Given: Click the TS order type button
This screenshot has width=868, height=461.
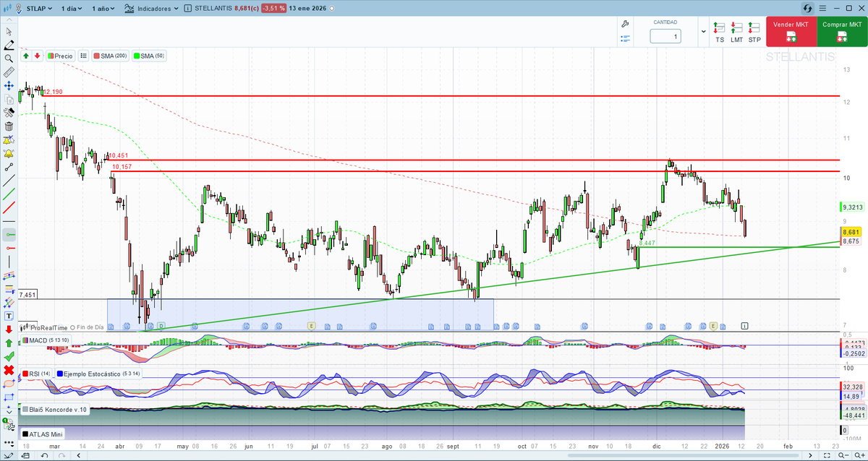Looking at the screenshot, I should pyautogui.click(x=720, y=33).
